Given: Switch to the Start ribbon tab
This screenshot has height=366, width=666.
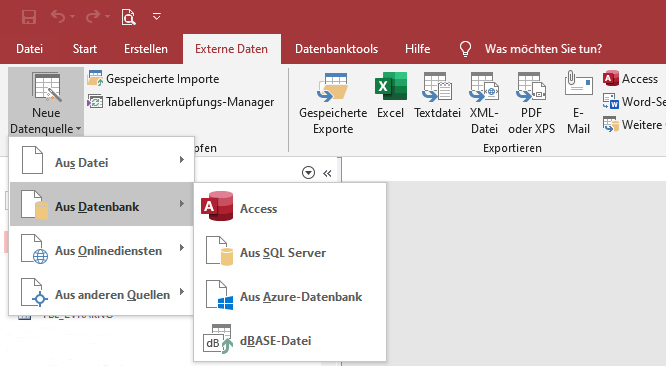Looking at the screenshot, I should pos(85,49).
